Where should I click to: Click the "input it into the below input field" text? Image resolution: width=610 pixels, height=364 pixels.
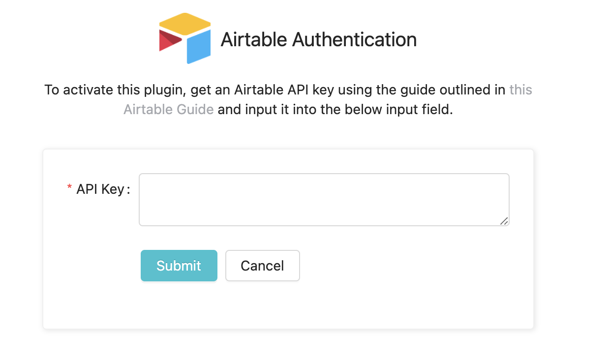coord(335,109)
